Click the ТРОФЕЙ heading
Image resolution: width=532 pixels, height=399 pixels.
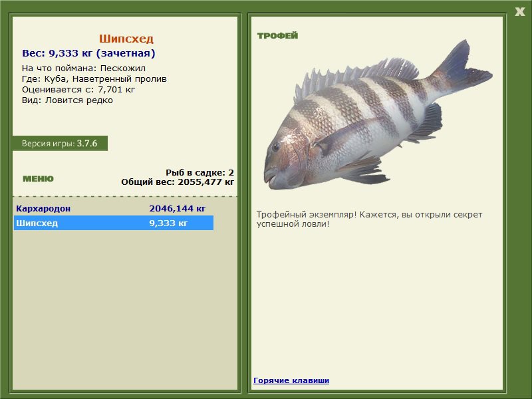coord(277,36)
